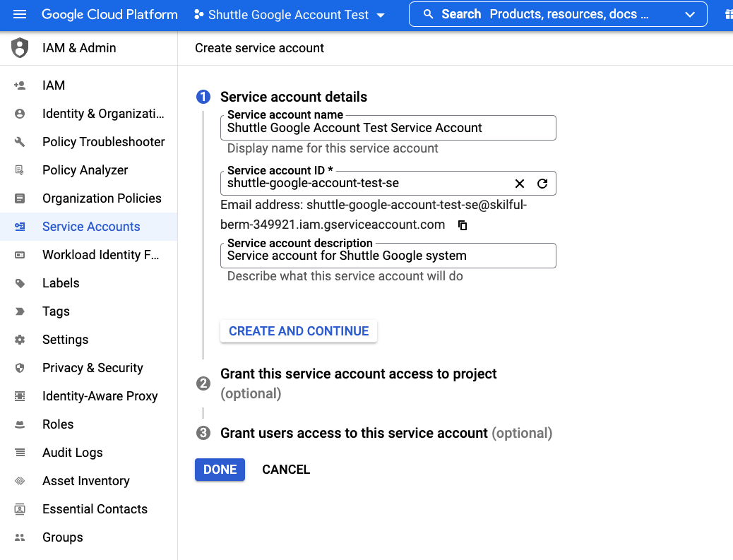The width and height of the screenshot is (733, 560).
Task: Click the Privacy & Security shield icon
Action: 20,368
